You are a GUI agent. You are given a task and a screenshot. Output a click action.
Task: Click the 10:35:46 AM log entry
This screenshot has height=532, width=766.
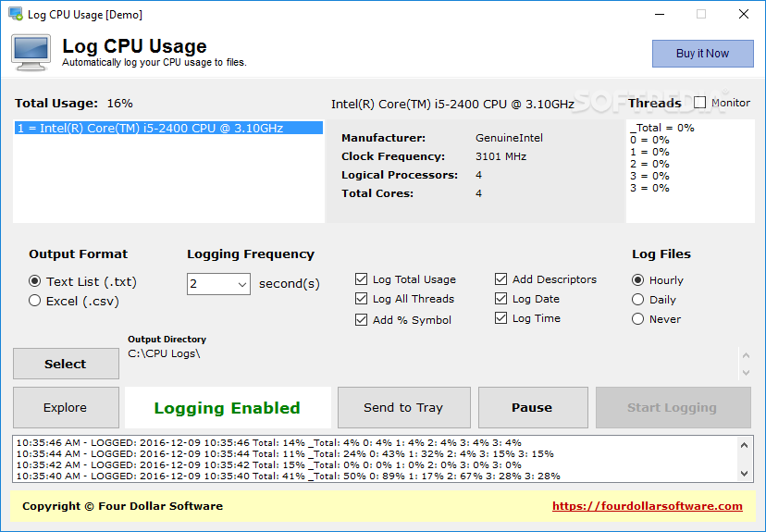pyautogui.click(x=268, y=443)
